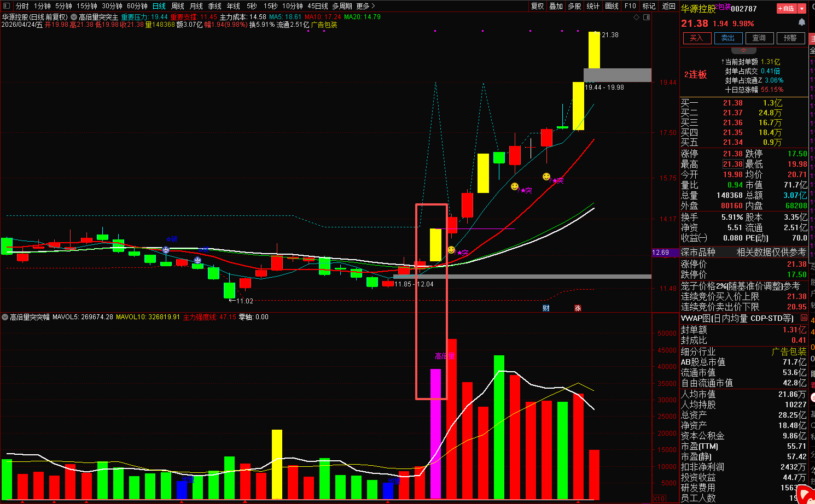Open the 多股 multi-stock view

click(x=574, y=6)
